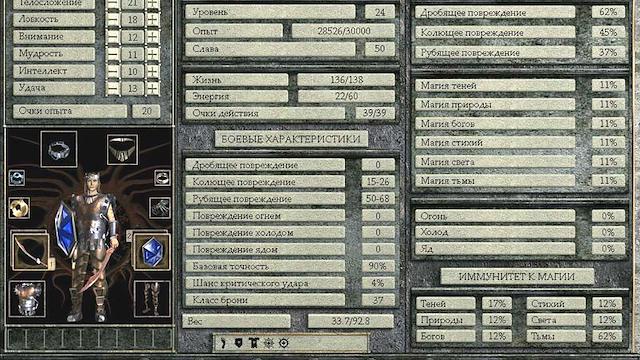The width and height of the screenshot is (640, 360).
Task: Click the Магия света resistance label
Action: tap(495, 162)
